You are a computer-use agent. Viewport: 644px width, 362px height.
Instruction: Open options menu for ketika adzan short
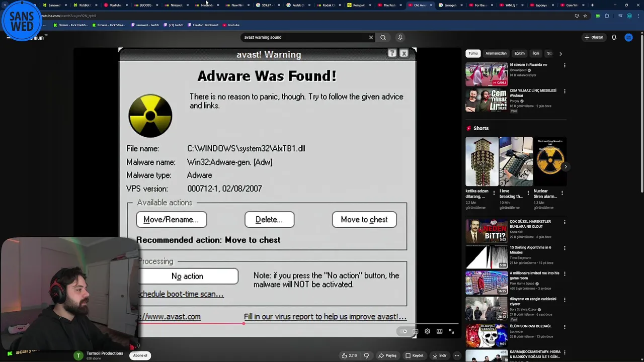pyautogui.click(x=494, y=193)
